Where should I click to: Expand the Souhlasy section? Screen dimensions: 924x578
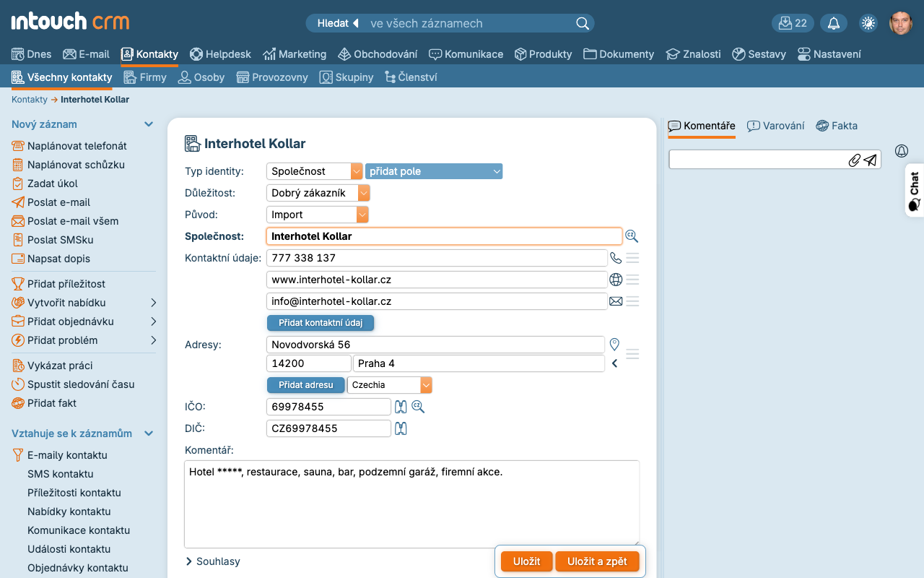(x=213, y=561)
